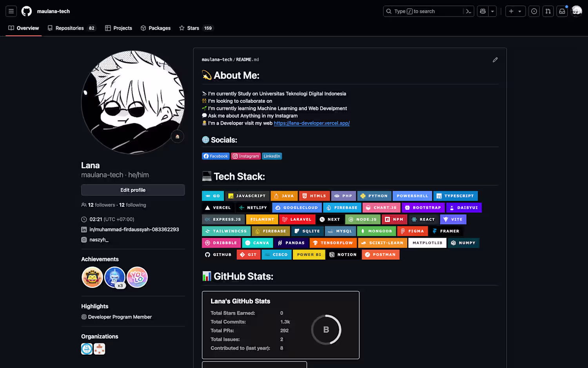
Task: Go to GitHub homepage via Octocat logo
Action: point(27,11)
